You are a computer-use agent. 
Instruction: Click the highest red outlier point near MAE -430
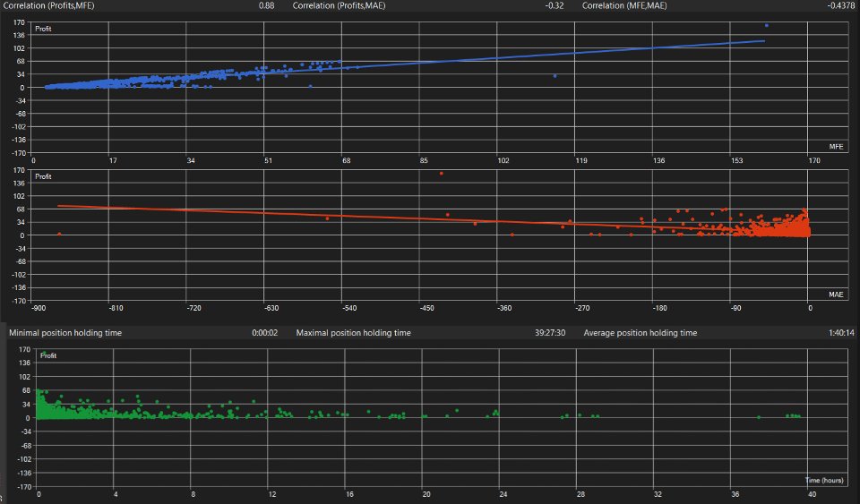[441, 173]
